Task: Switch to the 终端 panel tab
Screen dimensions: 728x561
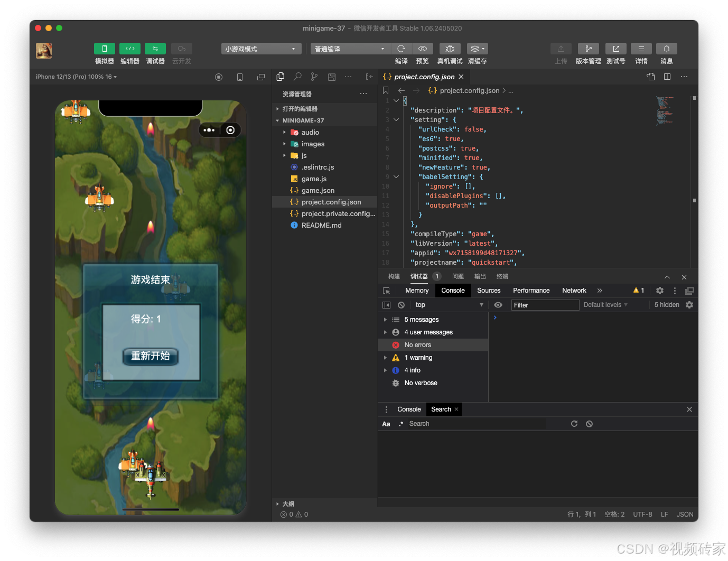Action: [x=502, y=276]
